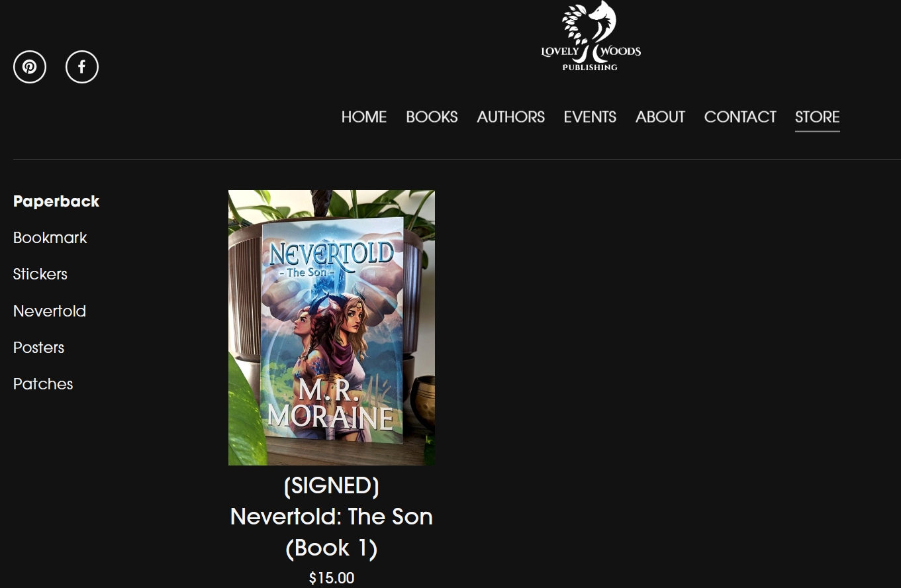Click the (SIGNED) Nevertold: The Son title

pyautogui.click(x=332, y=516)
